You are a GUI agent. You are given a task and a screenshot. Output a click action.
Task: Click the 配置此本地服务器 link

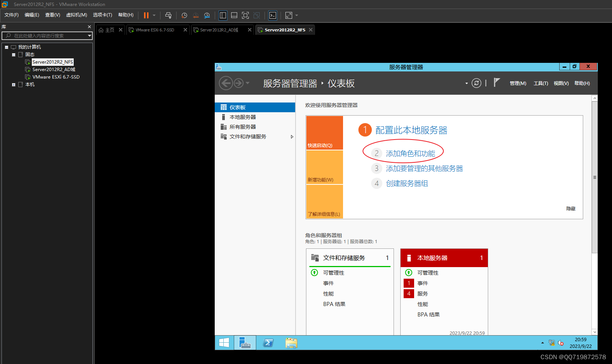pyautogui.click(x=411, y=130)
